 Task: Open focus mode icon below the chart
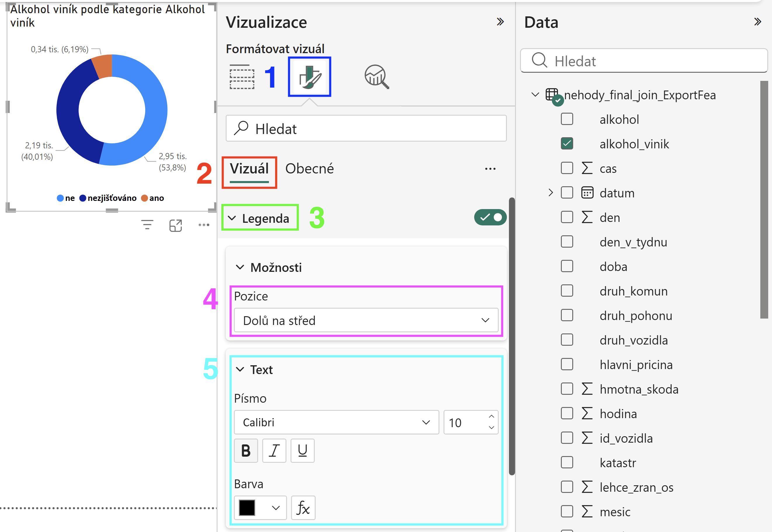coord(176,225)
